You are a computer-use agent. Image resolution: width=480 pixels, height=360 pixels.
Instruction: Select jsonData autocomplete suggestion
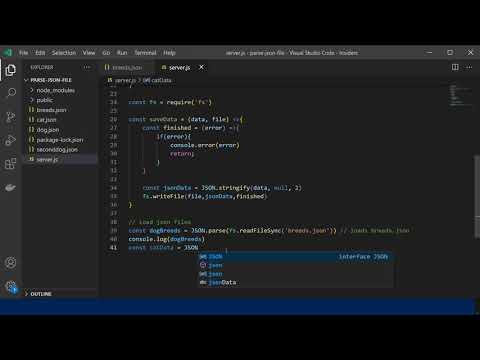(x=296, y=282)
